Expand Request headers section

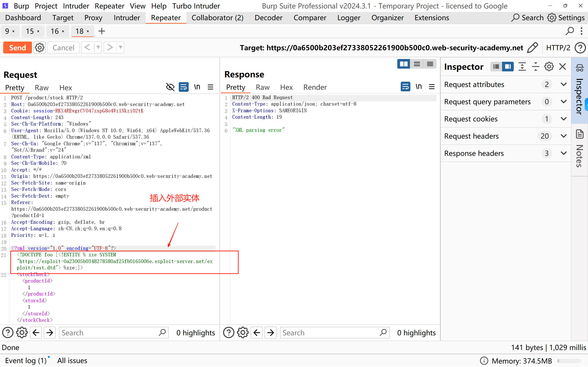coord(563,136)
